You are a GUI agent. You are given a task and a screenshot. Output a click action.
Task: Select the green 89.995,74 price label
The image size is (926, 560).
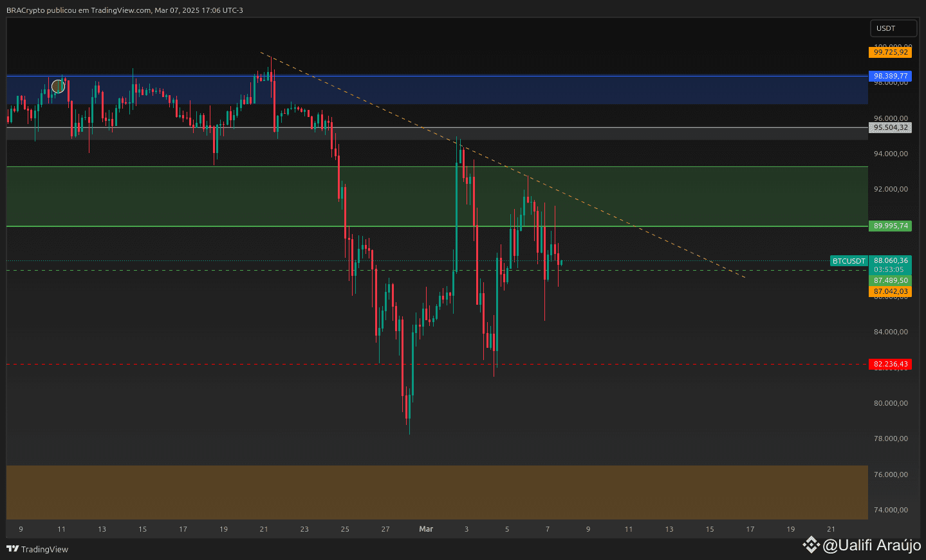(891, 226)
